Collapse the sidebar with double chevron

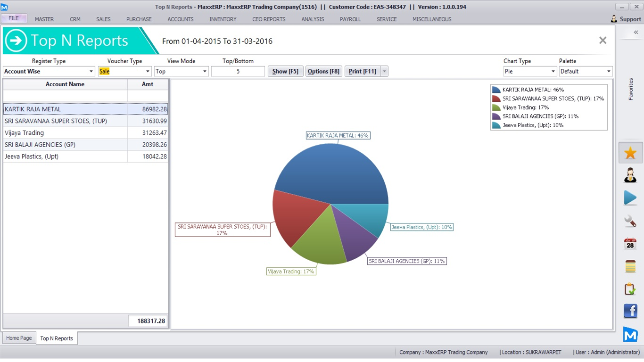[636, 33]
